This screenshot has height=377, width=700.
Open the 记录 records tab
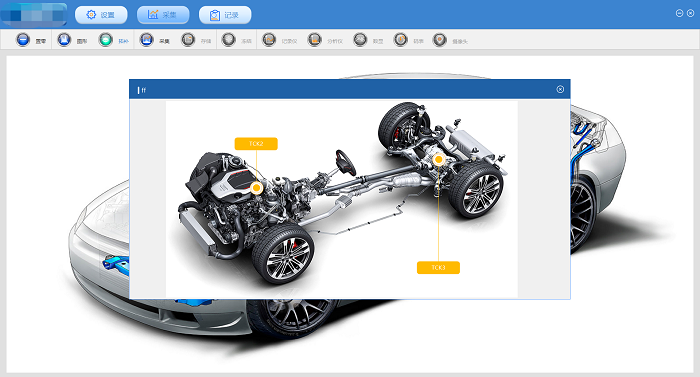tap(225, 15)
